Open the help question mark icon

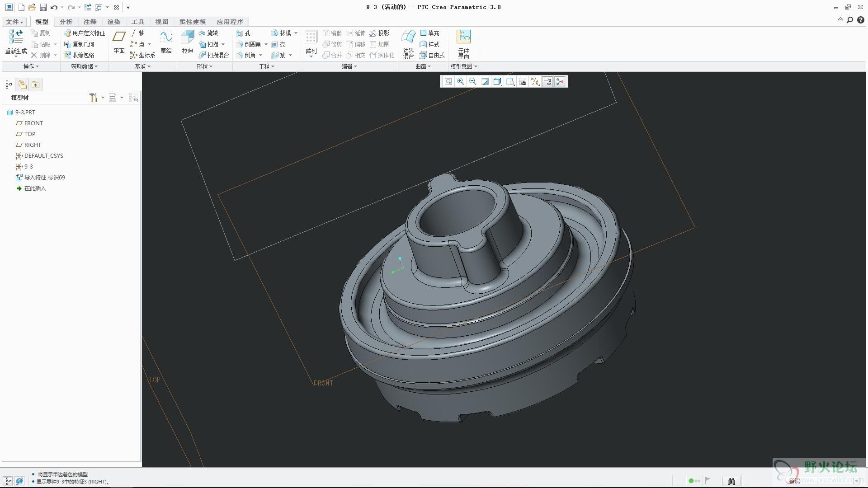[x=861, y=20]
